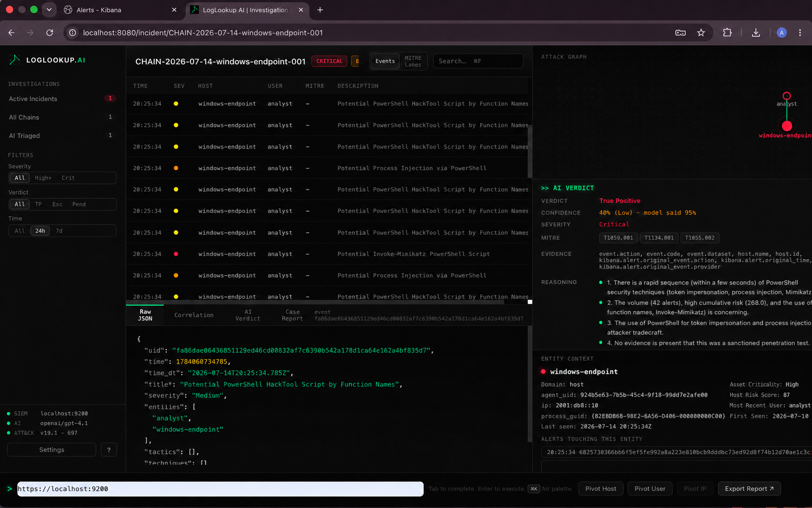Screen dimensions: 812x508
Task: Open the Correlation tab
Action: (194, 315)
